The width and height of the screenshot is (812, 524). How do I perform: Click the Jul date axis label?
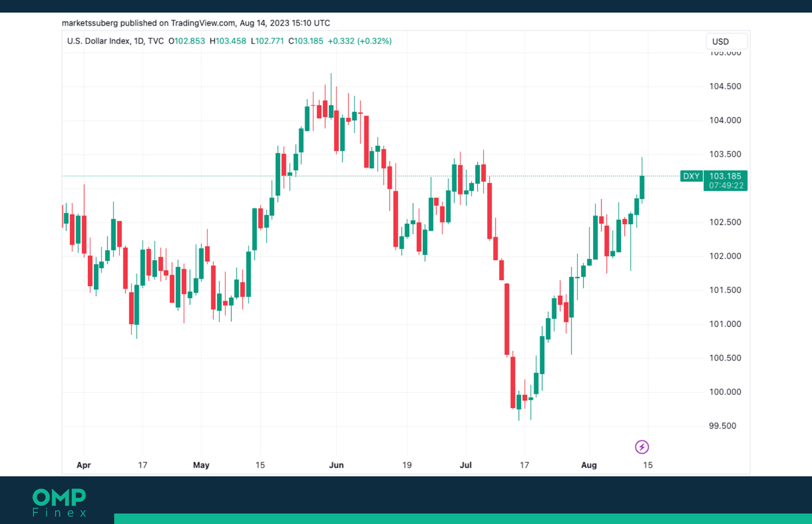point(466,465)
